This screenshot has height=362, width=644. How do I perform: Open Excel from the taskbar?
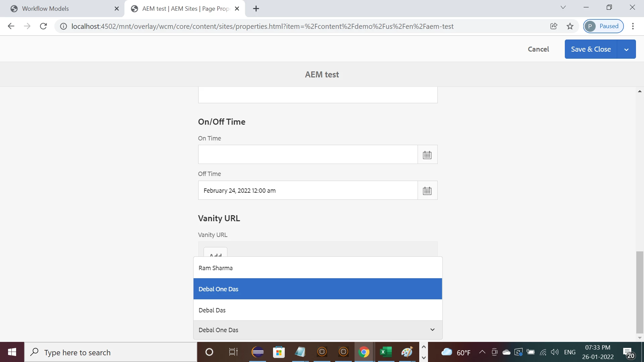pyautogui.click(x=385, y=352)
